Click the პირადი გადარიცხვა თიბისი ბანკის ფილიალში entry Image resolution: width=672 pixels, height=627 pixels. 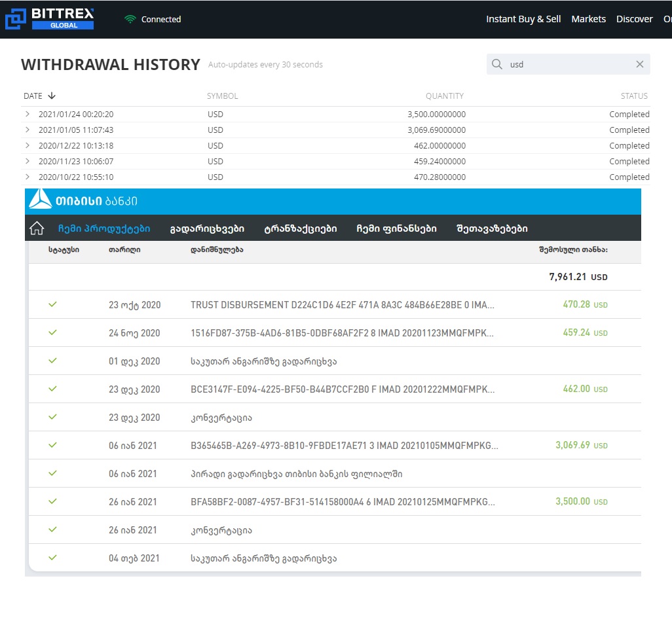(296, 474)
